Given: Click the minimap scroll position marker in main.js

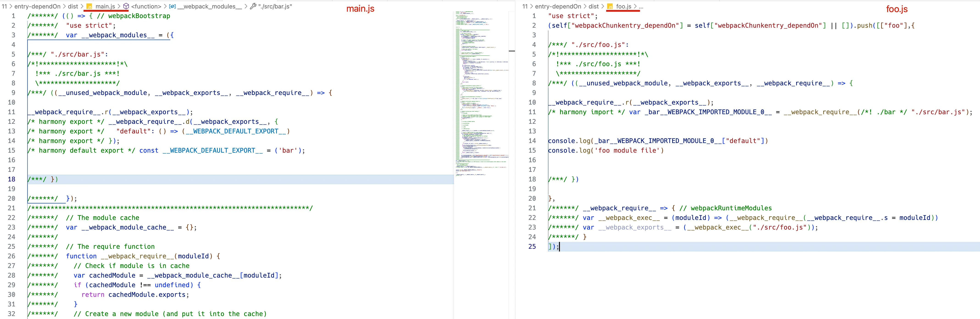Looking at the screenshot, I should pos(512,51).
